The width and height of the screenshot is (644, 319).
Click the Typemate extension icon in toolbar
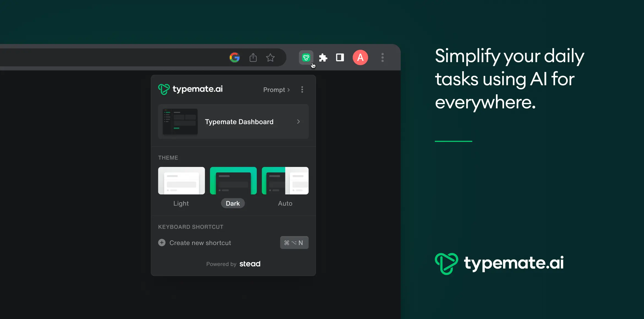coord(306,57)
